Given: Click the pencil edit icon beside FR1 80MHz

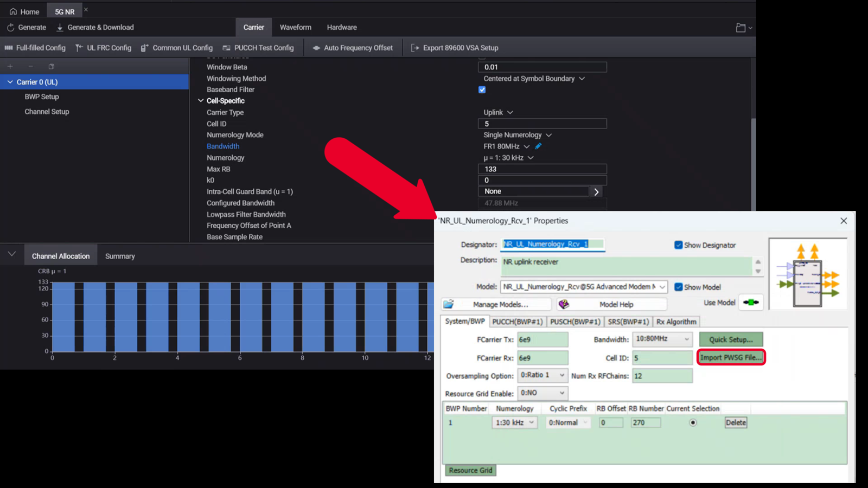Looking at the screenshot, I should (538, 146).
